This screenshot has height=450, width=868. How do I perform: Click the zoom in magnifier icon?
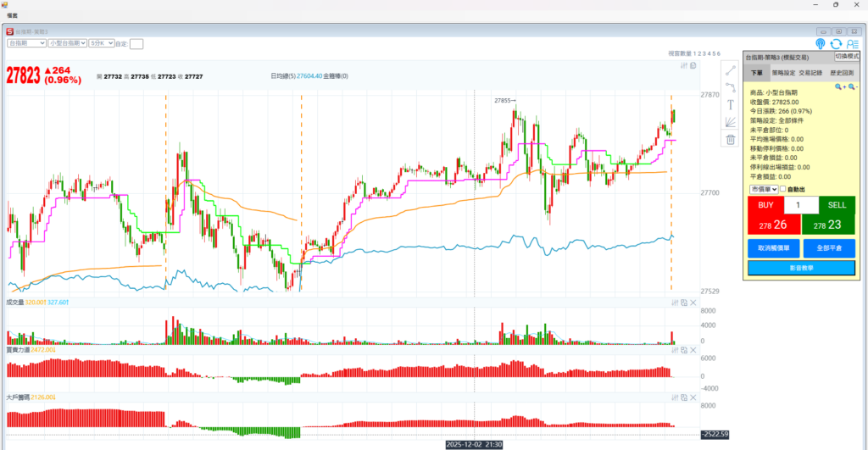point(838,86)
